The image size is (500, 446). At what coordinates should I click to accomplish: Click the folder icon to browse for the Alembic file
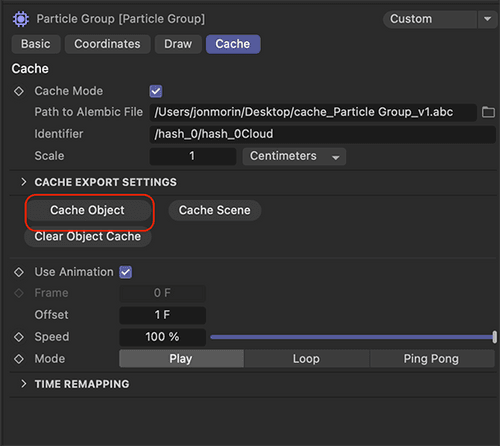click(488, 112)
